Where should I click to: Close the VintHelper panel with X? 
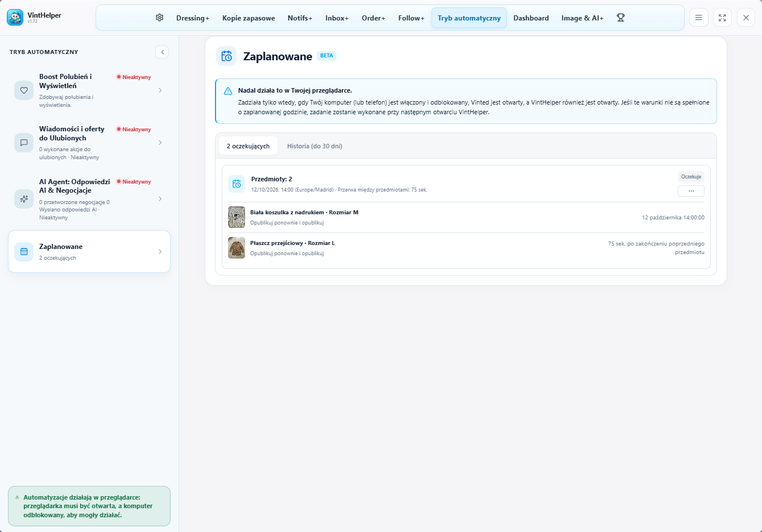(746, 18)
